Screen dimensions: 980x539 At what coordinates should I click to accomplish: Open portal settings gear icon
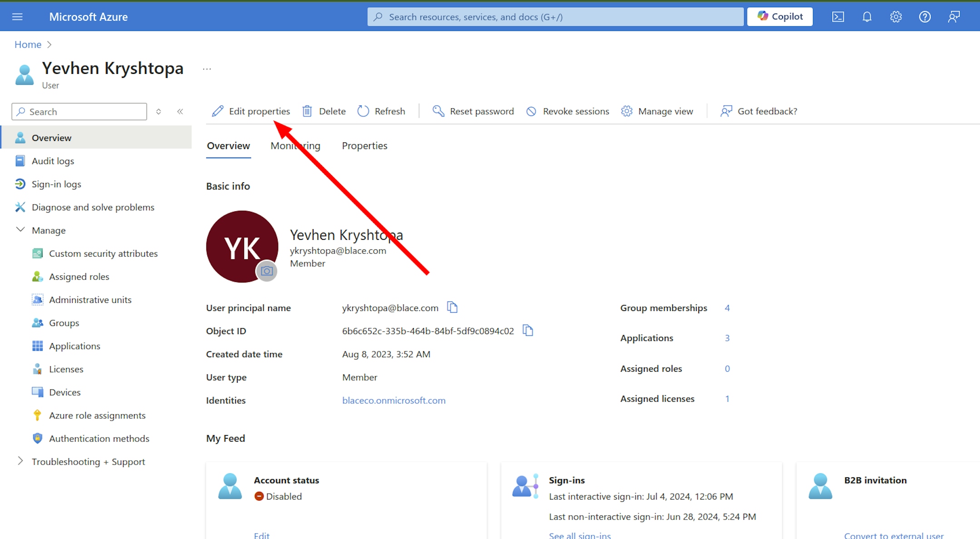click(x=896, y=17)
